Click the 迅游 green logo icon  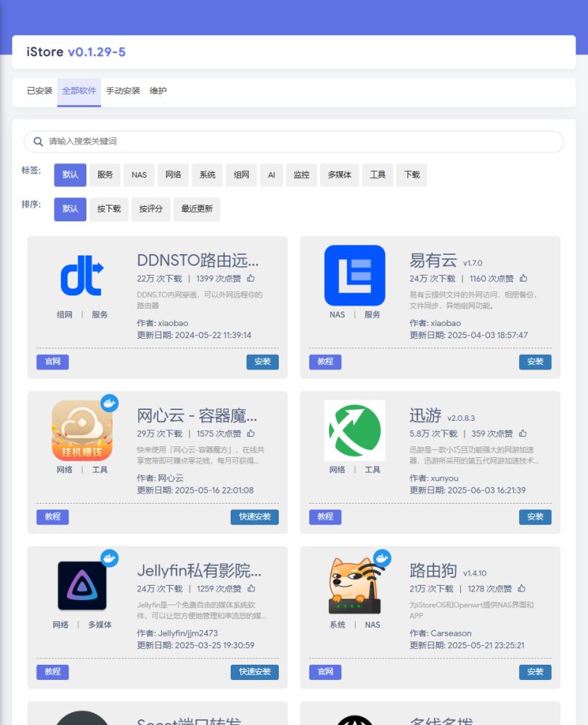click(354, 430)
